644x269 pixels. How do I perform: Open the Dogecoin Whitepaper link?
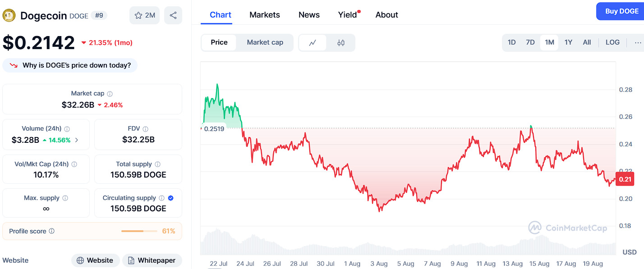tap(152, 260)
